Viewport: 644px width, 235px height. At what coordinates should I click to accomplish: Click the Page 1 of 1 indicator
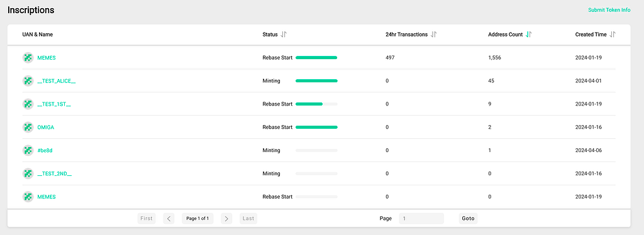coord(197,219)
